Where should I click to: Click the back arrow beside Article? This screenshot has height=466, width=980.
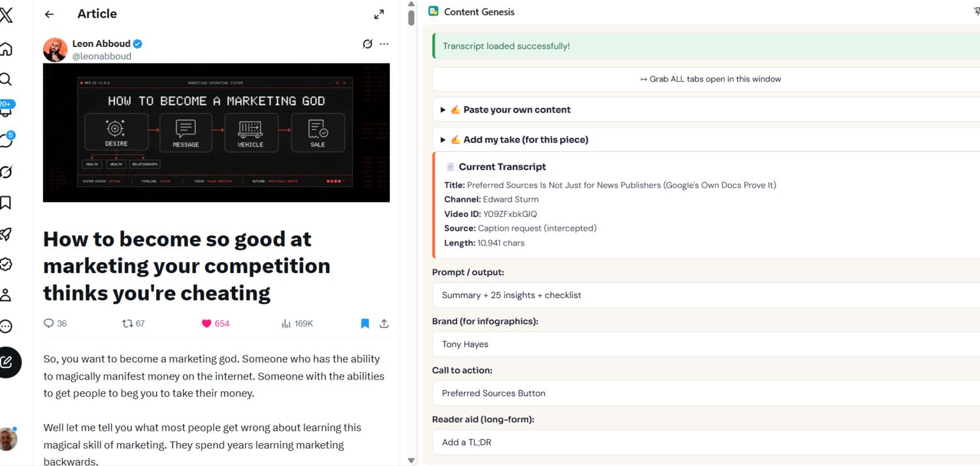coord(49,14)
